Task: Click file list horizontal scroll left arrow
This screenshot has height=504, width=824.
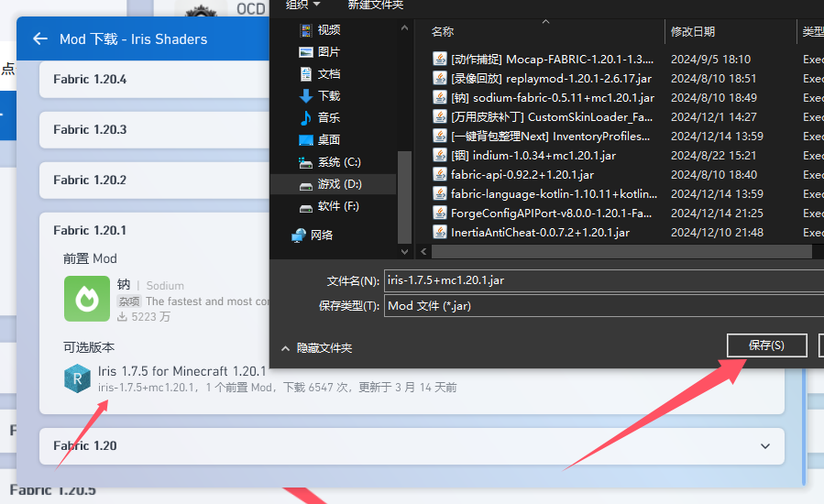Action: coord(423,252)
